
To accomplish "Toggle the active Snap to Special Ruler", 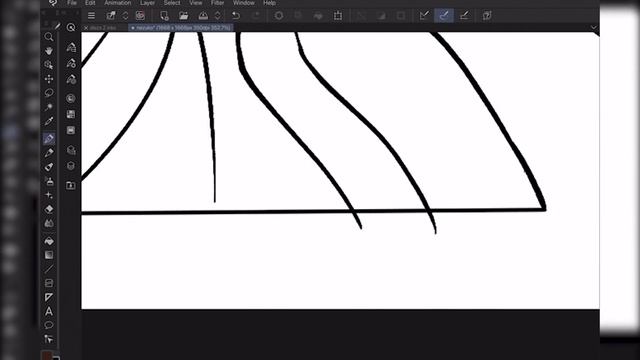I will pyautogui.click(x=444, y=16).
